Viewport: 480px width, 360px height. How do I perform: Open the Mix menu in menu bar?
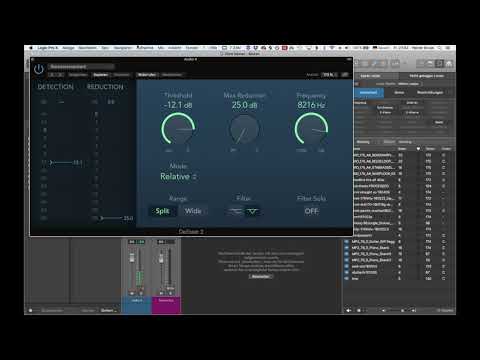(x=161, y=48)
